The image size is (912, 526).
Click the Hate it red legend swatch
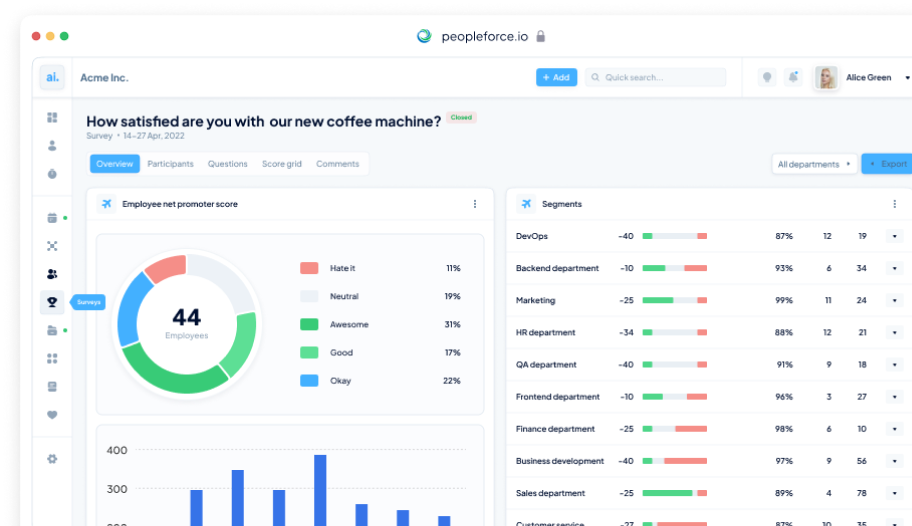309,268
